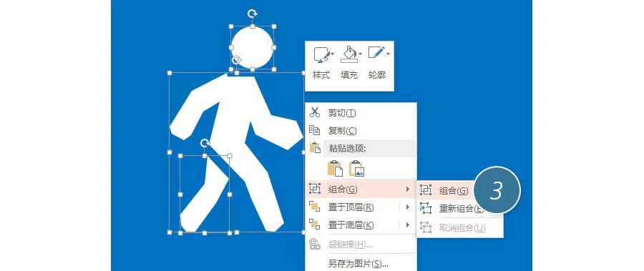Screen dimensions: 644x271
Task: Click the Regroup icon in submenu
Action: [426, 209]
